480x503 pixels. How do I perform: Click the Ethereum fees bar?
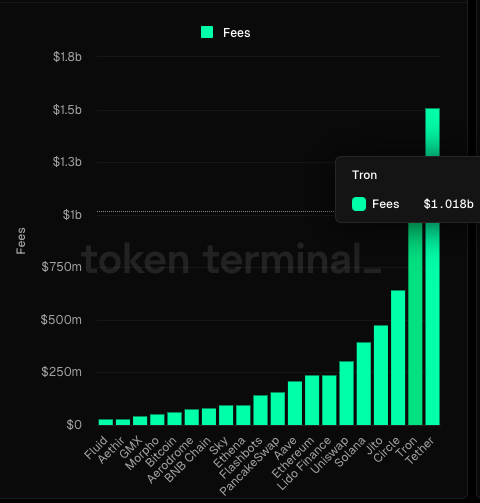[312, 400]
